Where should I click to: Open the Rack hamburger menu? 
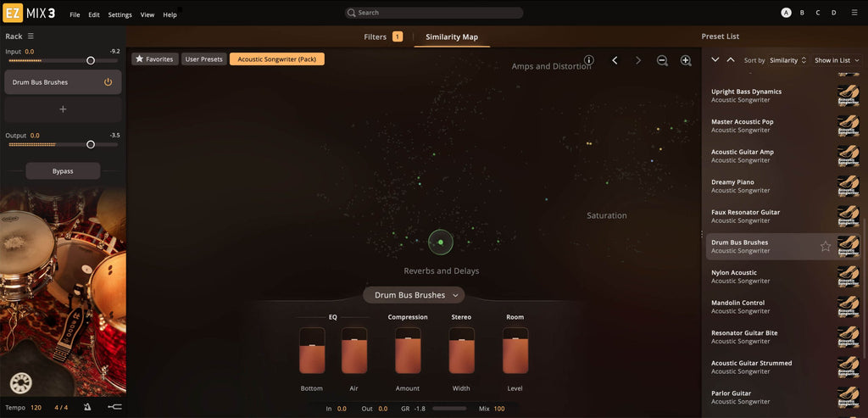(x=31, y=36)
